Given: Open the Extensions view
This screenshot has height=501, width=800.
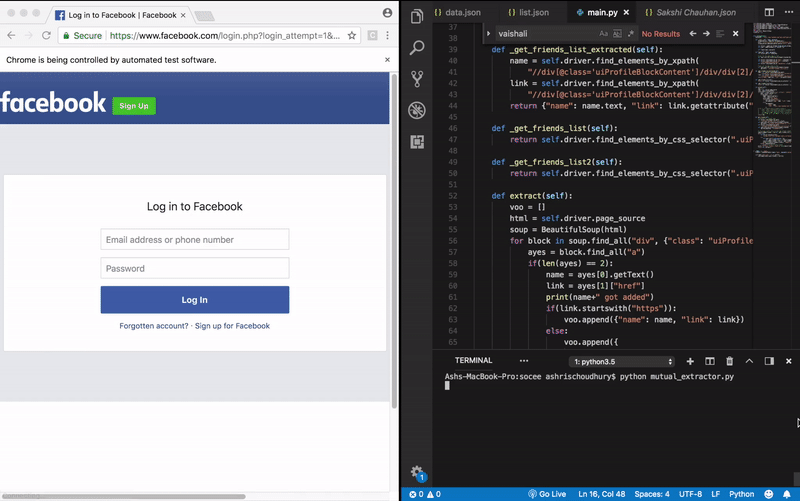Looking at the screenshot, I should click(417, 142).
